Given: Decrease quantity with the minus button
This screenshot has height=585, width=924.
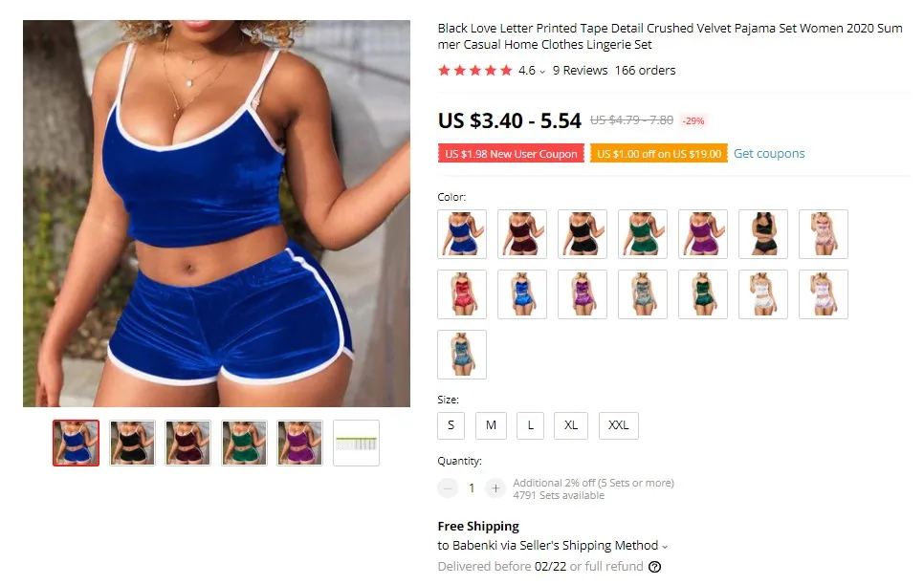Looking at the screenshot, I should [x=448, y=488].
